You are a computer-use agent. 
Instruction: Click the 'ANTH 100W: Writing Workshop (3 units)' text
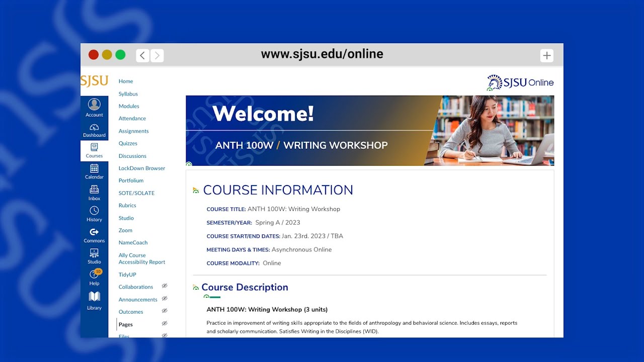[267, 309]
